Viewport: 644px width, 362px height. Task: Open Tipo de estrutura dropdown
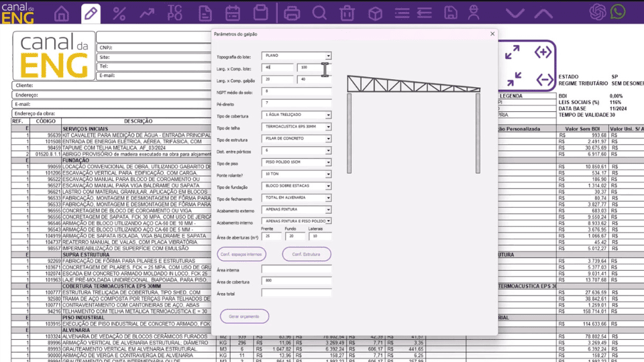[328, 139]
